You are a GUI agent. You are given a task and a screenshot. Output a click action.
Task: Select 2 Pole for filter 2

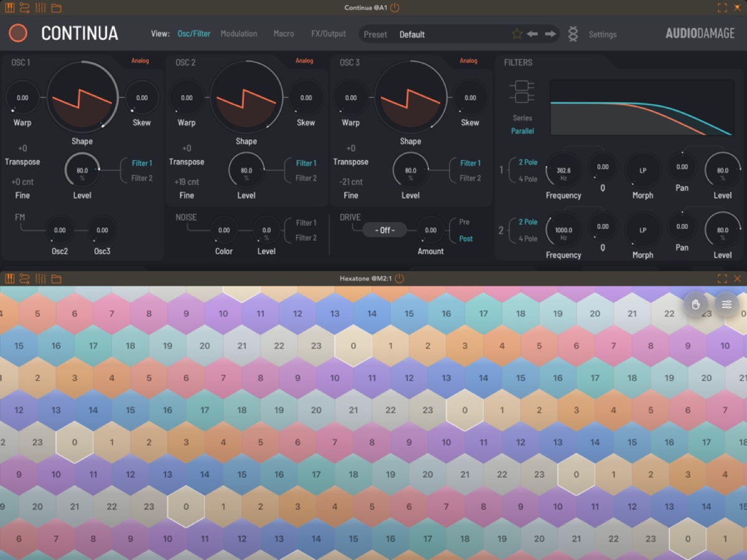(x=528, y=222)
